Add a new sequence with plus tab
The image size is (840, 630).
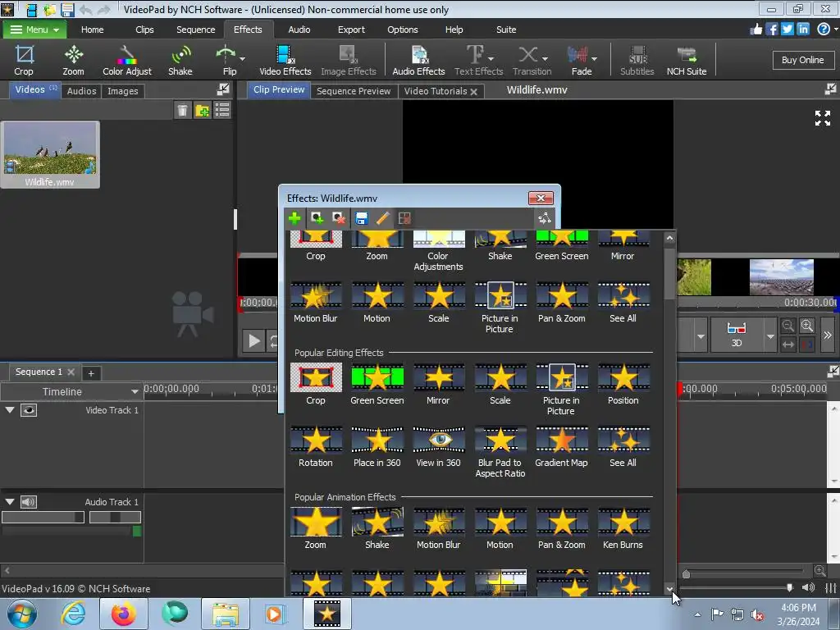(91, 373)
